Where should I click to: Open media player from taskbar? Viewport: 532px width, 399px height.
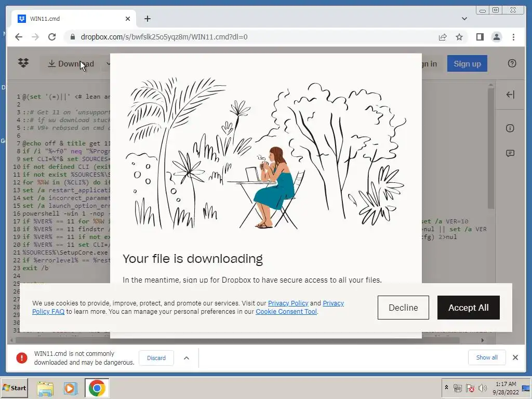[70, 388]
